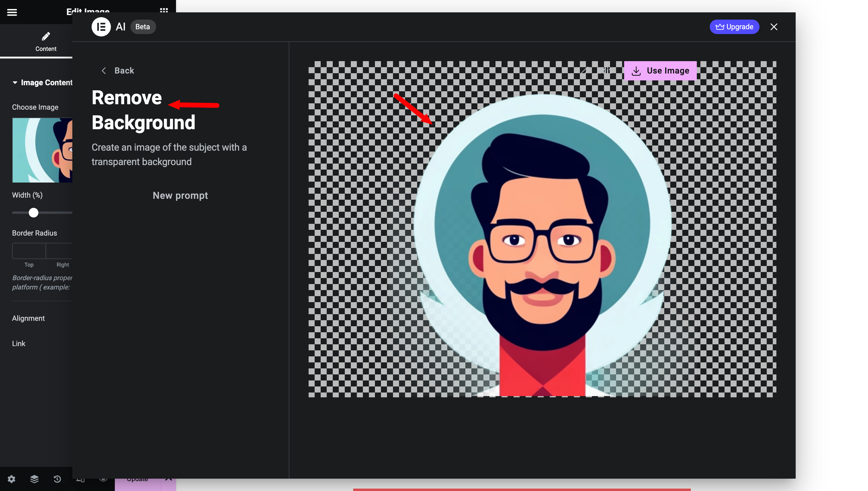868x491 pixels.
Task: Click the transparent background description text
Action: (169, 155)
